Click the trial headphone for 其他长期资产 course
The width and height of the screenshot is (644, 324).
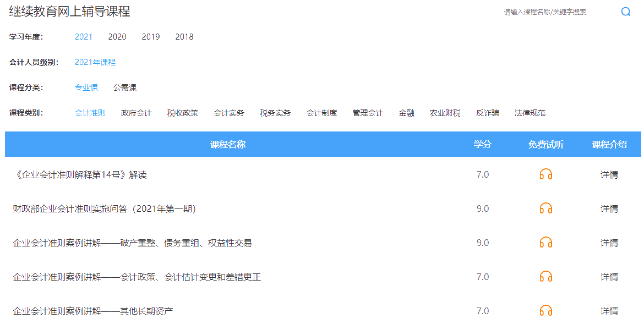tap(545, 310)
